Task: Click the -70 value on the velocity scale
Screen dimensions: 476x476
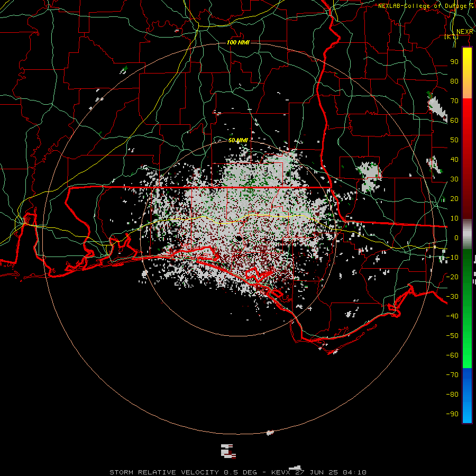Action: pyautogui.click(x=452, y=375)
